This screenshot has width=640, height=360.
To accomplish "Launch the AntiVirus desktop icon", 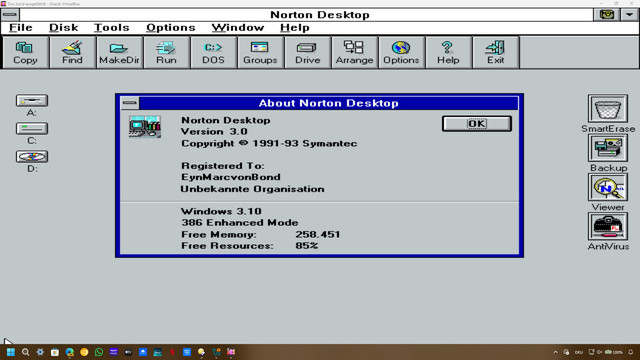I will tap(608, 226).
